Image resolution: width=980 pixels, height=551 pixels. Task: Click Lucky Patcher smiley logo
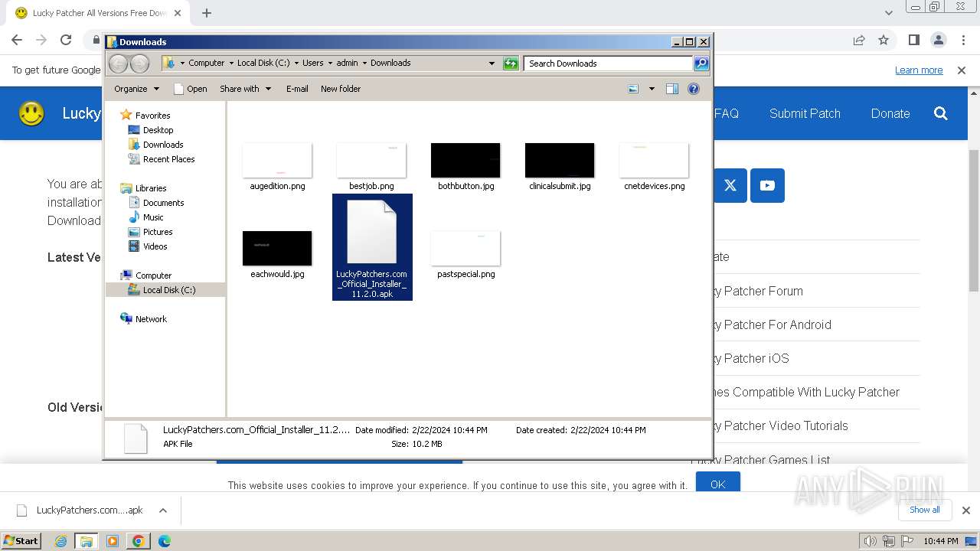pos(31,113)
